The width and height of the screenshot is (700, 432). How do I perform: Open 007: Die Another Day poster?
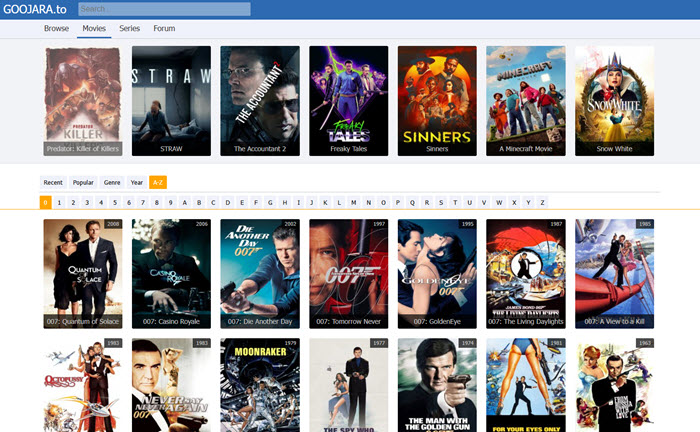260,274
